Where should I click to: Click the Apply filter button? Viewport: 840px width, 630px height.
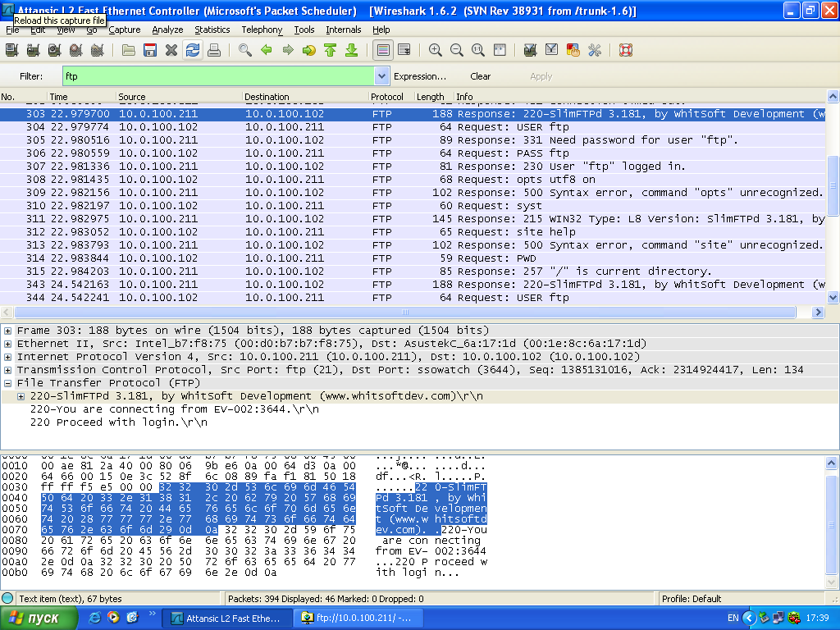(x=541, y=76)
